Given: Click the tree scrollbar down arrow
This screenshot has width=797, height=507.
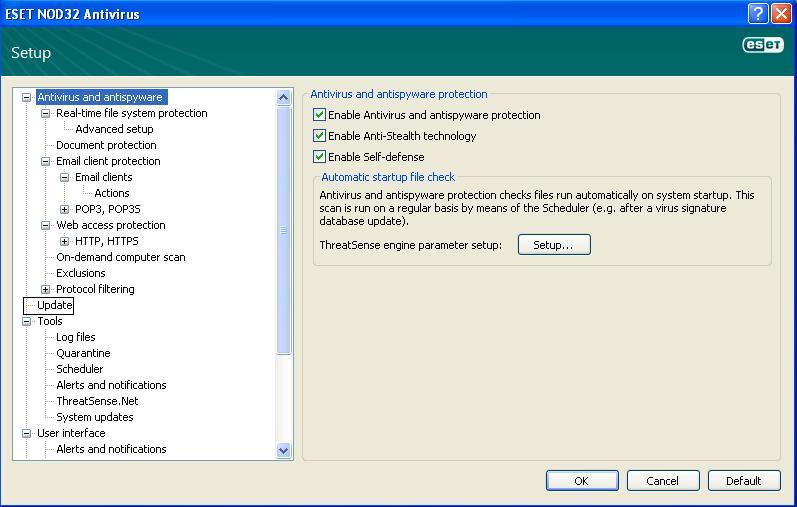Looking at the screenshot, I should (x=284, y=451).
